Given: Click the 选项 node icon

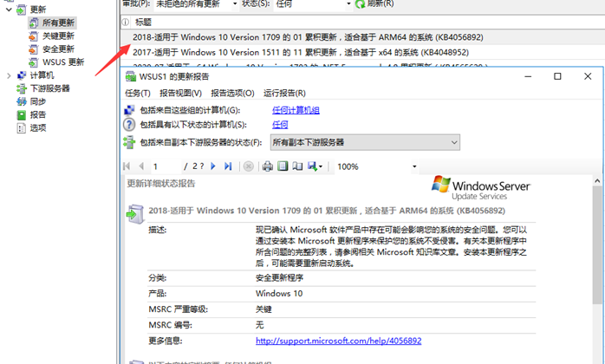Looking at the screenshot, I should [x=21, y=127].
